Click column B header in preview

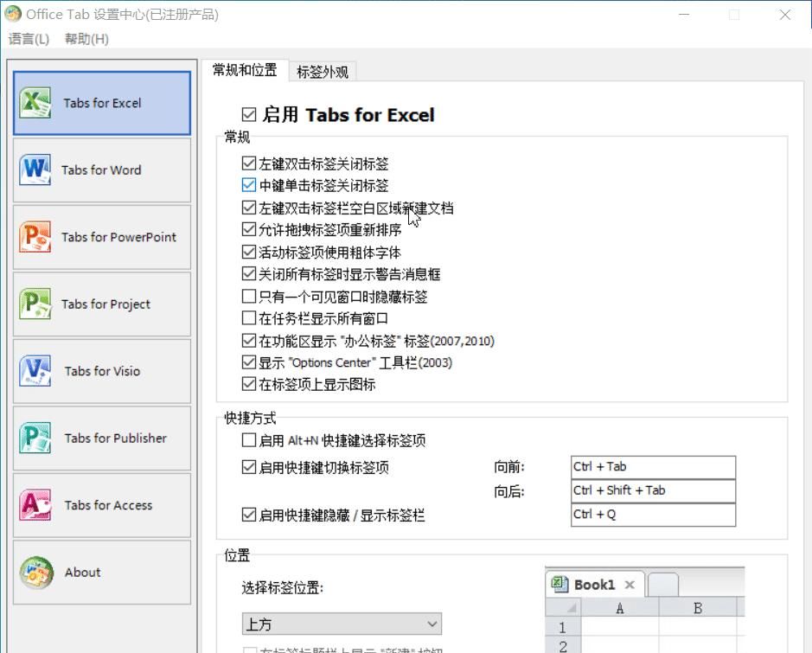pos(698,608)
